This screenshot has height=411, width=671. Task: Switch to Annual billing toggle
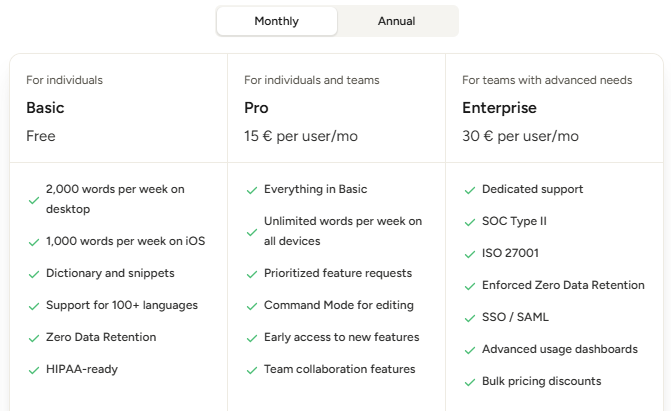[x=396, y=21]
